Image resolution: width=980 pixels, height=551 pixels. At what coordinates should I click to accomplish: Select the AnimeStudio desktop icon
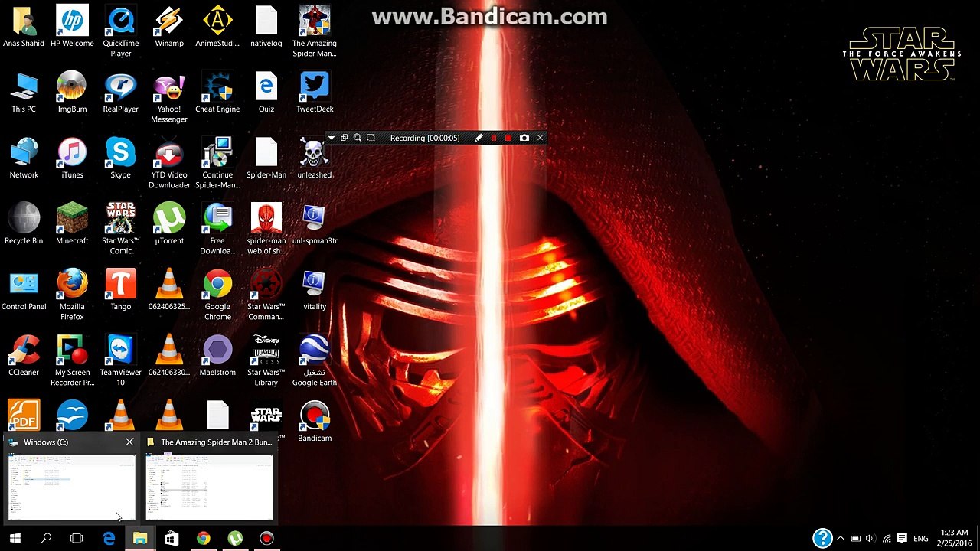pyautogui.click(x=217, y=27)
